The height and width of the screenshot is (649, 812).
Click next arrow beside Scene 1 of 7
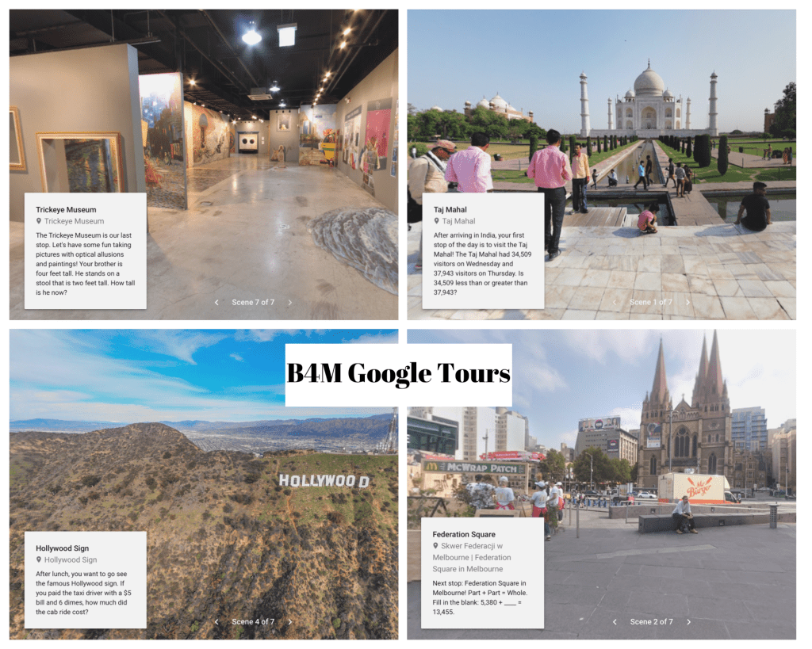point(688,302)
